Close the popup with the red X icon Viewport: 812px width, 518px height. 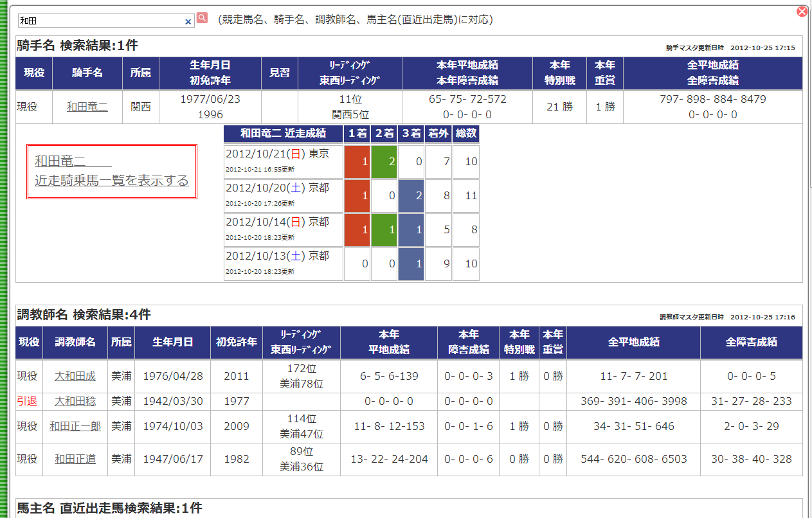point(802,12)
